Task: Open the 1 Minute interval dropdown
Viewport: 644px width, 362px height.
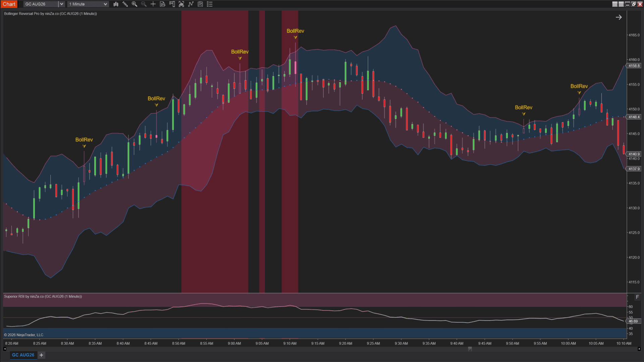Action: pos(88,4)
